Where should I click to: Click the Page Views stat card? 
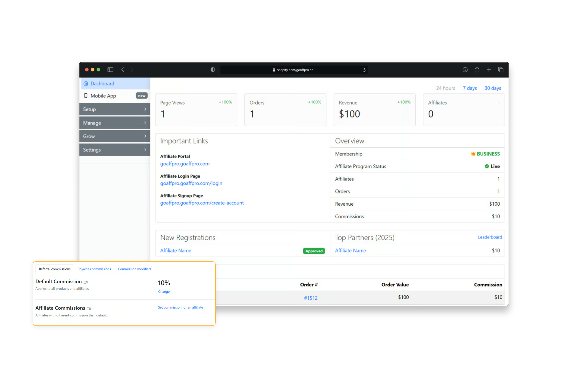click(196, 110)
